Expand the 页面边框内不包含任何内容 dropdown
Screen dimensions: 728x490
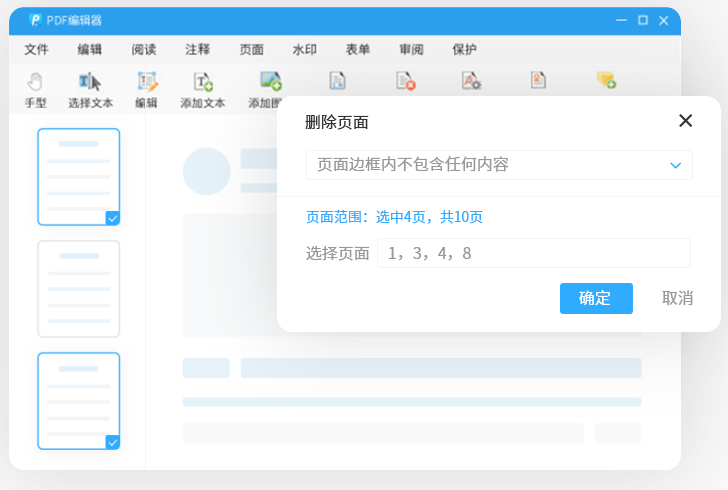(499, 165)
